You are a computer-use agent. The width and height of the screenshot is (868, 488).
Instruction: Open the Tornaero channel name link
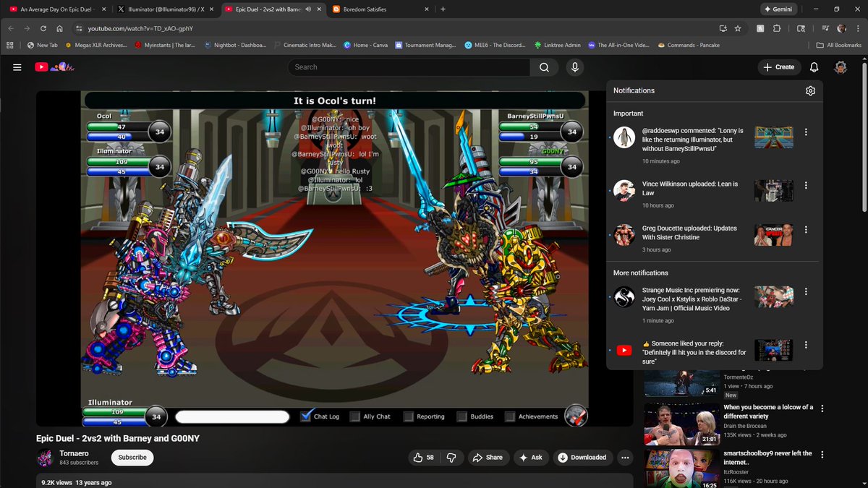[x=75, y=453]
